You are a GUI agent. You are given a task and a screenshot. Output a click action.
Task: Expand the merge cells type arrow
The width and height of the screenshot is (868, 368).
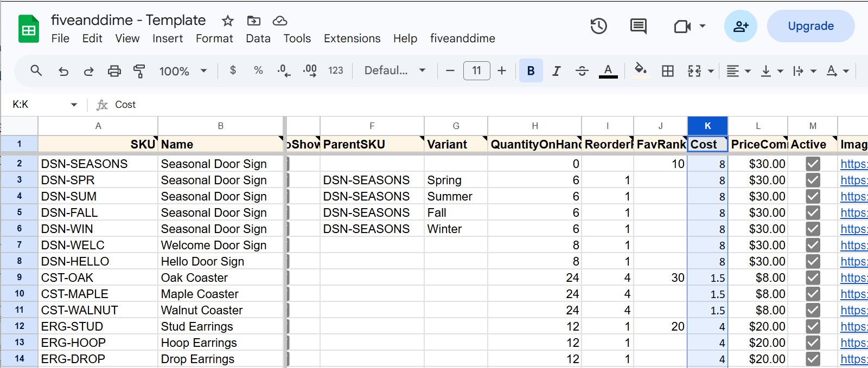tap(711, 71)
